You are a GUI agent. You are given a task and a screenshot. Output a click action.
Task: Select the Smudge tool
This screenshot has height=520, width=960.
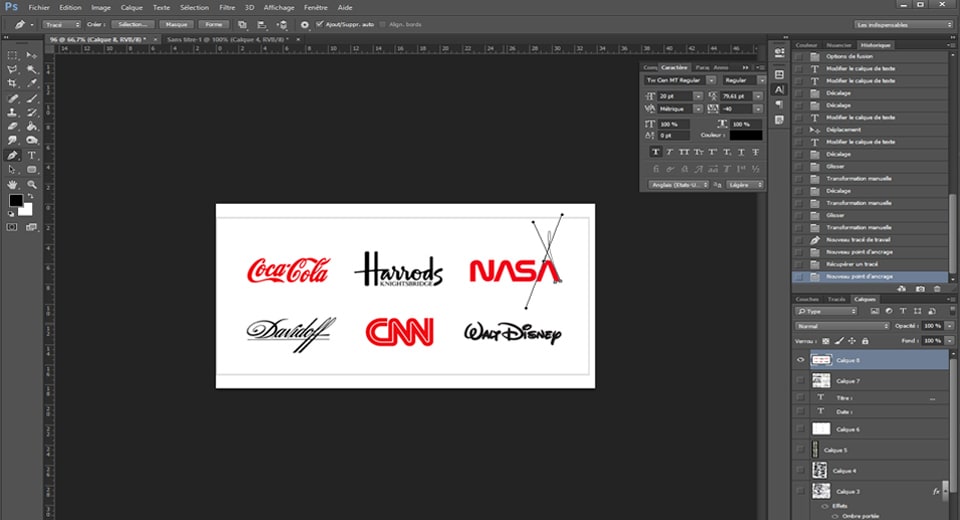[12, 140]
